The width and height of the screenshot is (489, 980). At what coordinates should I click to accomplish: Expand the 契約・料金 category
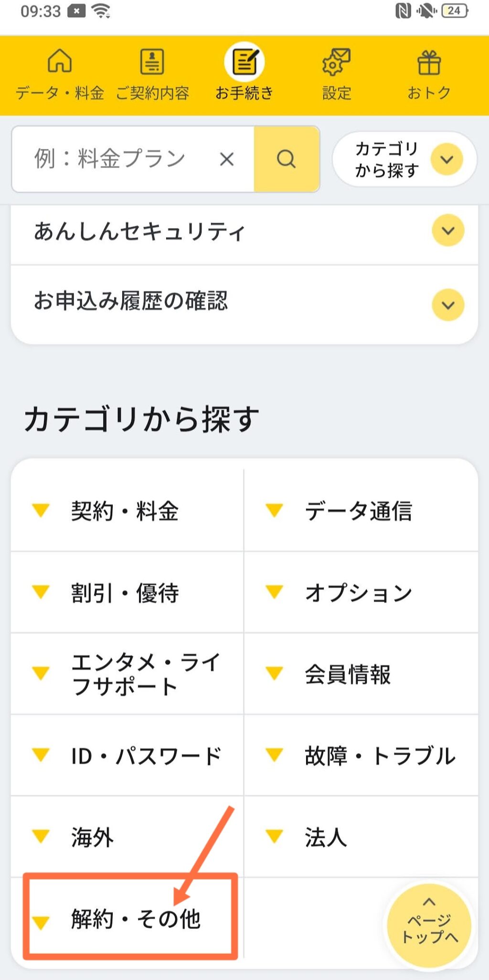126,511
